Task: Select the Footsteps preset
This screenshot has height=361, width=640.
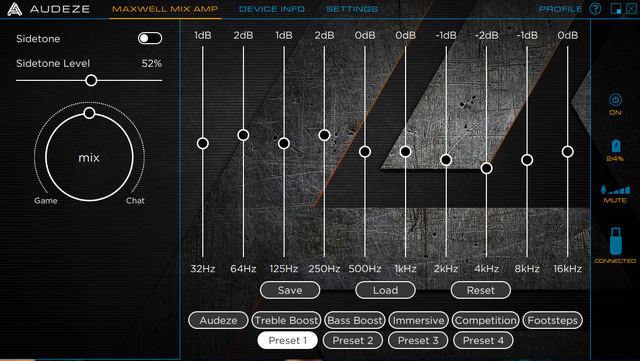Action: (552, 320)
